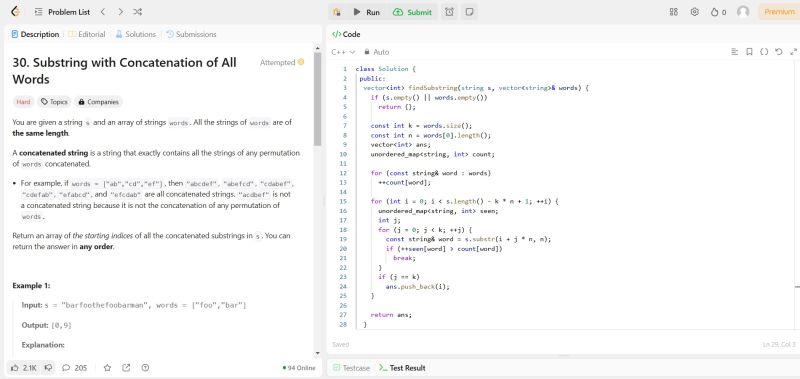Click the LeetCode logo icon
This screenshot has height=379, width=800.
(x=15, y=12)
